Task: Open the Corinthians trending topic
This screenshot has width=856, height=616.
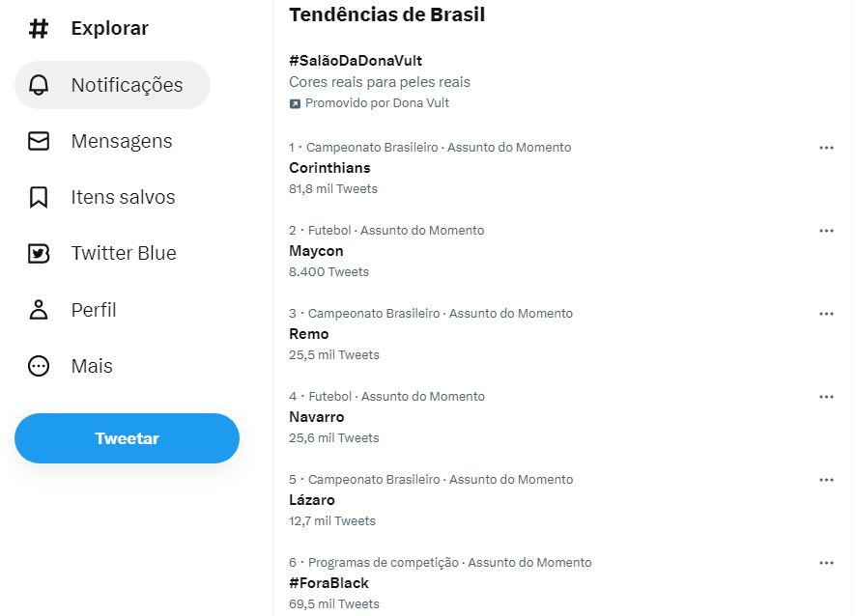Action: [x=329, y=168]
